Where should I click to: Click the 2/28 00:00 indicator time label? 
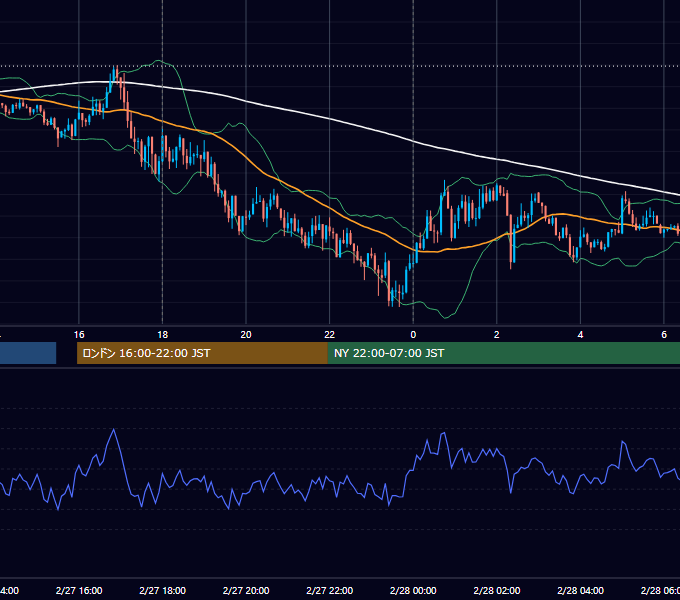[413, 590]
